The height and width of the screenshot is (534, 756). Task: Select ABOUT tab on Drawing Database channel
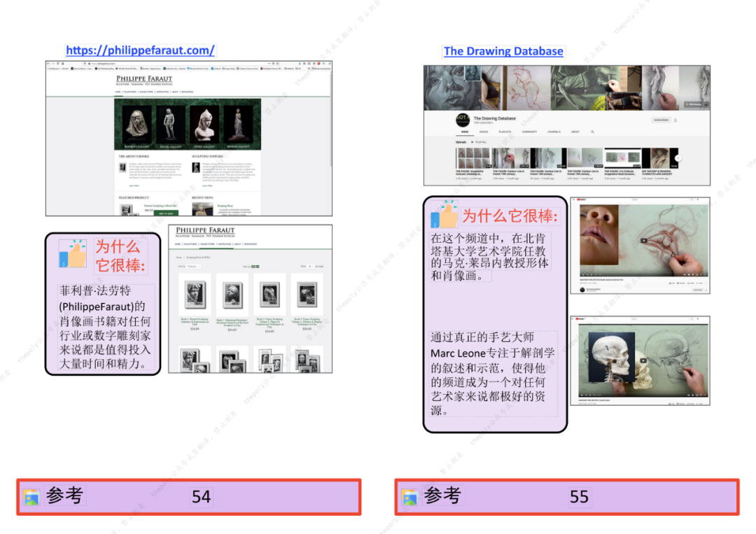tap(575, 132)
